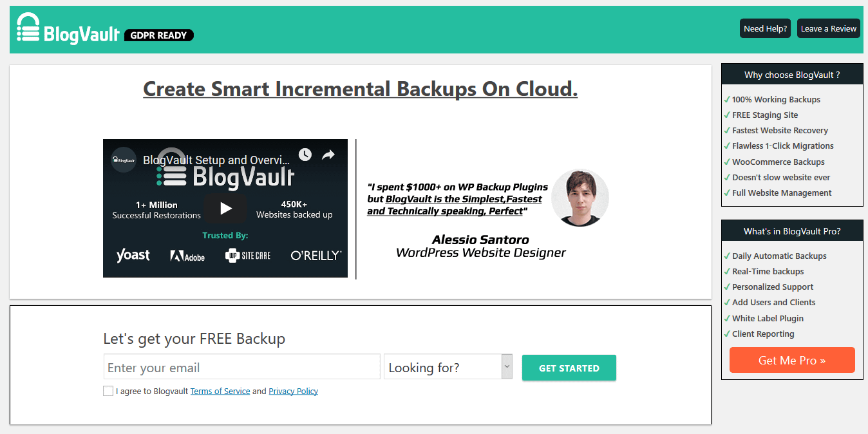Click the Watch Later clock icon
This screenshot has width=868, height=434.
tap(305, 155)
